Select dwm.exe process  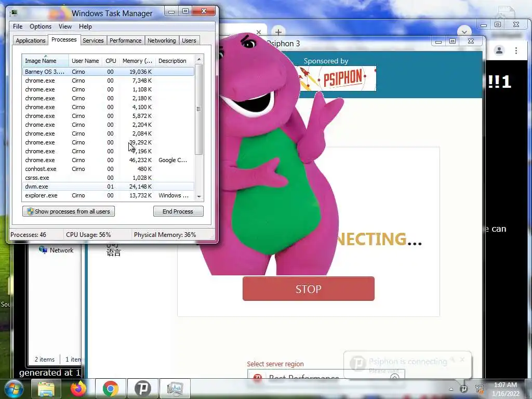coord(108,187)
